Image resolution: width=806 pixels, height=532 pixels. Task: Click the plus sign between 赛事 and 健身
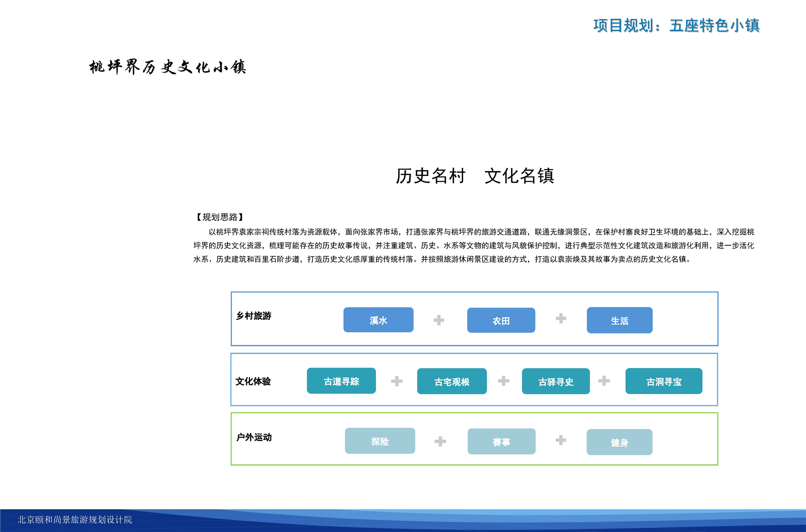[561, 440]
